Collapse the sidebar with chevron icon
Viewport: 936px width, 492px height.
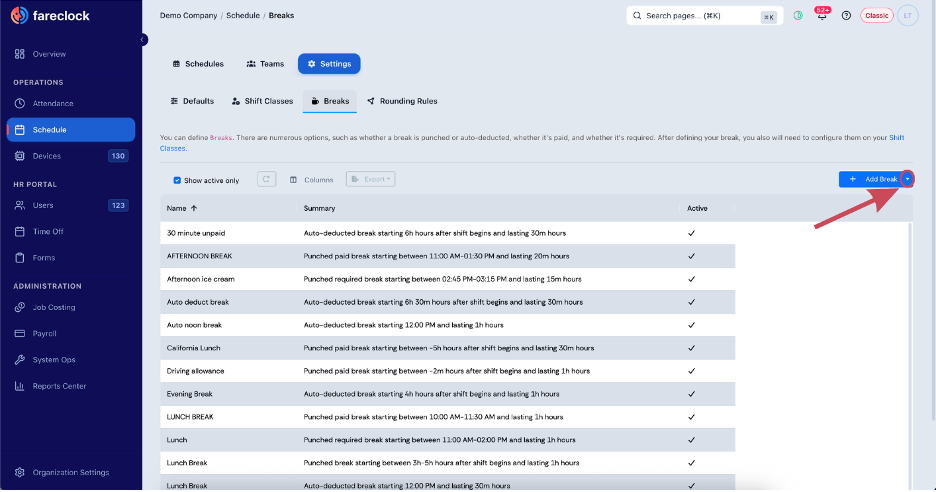pyautogui.click(x=143, y=39)
